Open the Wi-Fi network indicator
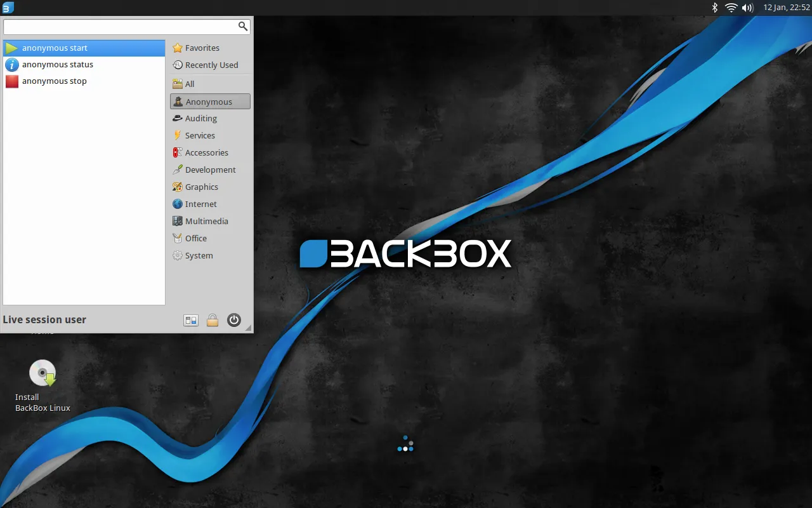812x508 pixels. coord(731,8)
